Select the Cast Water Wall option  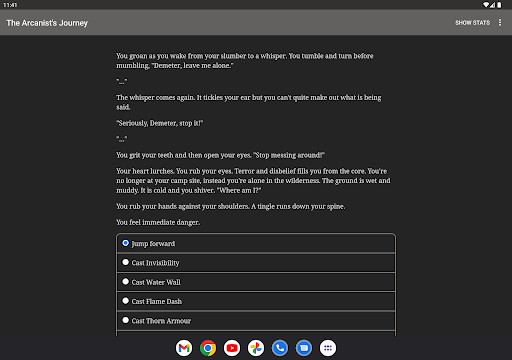(x=256, y=282)
